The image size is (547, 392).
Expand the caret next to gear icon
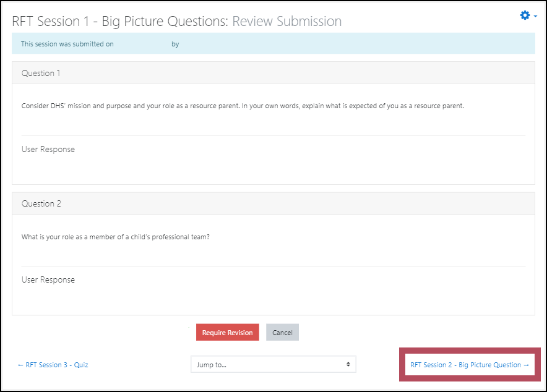pyautogui.click(x=535, y=16)
